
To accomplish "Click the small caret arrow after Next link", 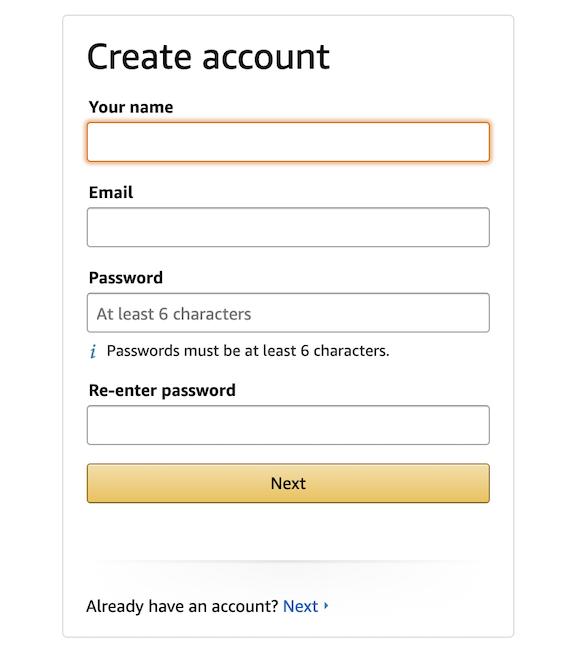I will click(x=326, y=606).
